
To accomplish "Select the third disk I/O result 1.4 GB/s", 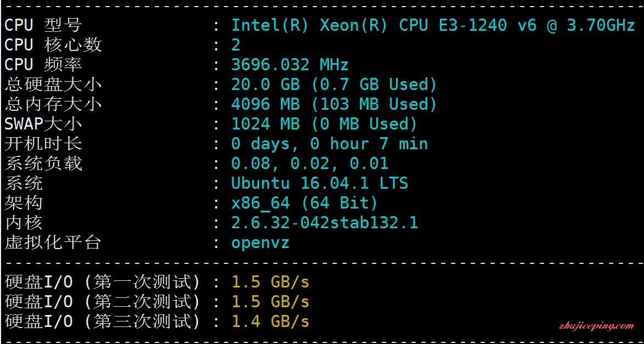I will click(x=270, y=322).
